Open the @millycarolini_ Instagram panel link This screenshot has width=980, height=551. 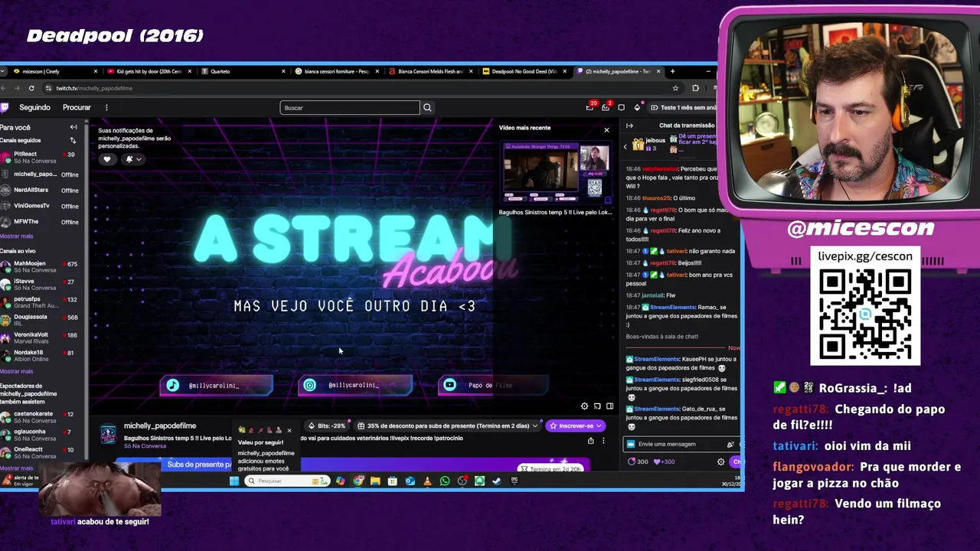coord(354,386)
